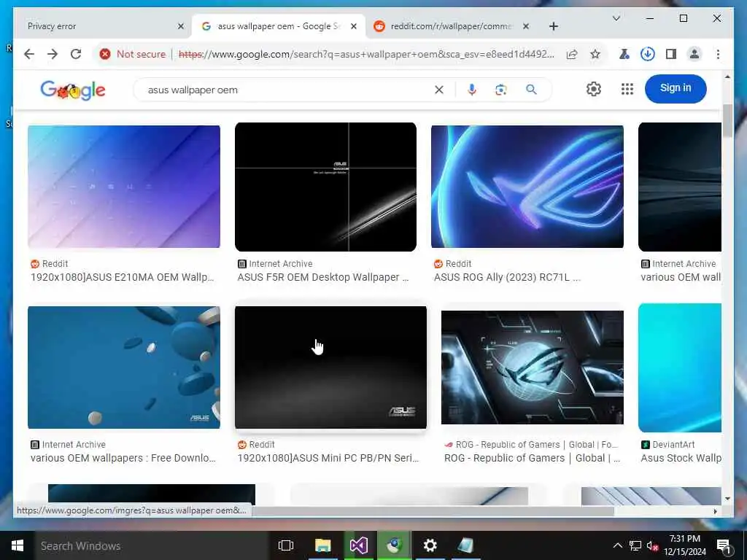Click the address bar URL
747x560 pixels.
click(x=366, y=54)
